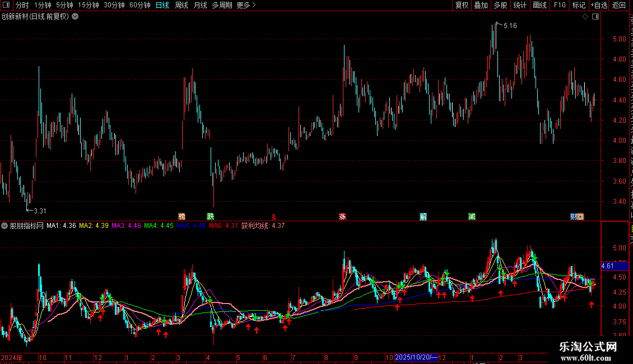This screenshot has height=364, width=633.
Task: Toggle the left sidebar panel icon
Action: (x=6, y=5)
